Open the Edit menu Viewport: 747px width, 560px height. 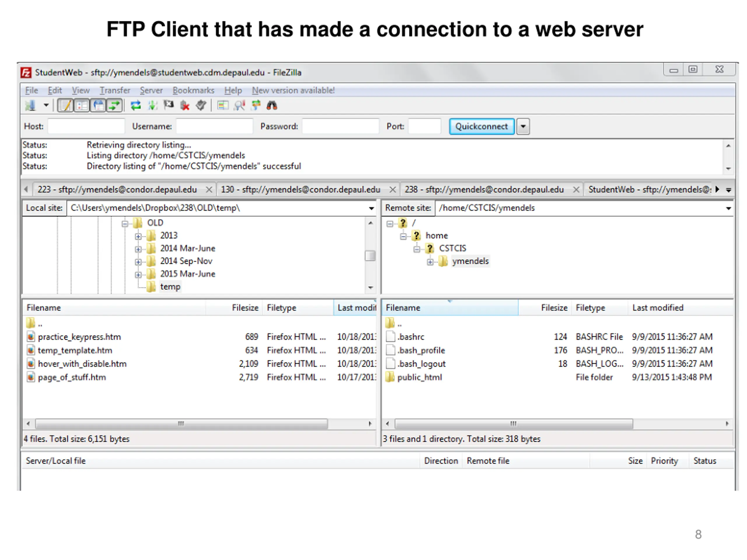click(x=55, y=90)
